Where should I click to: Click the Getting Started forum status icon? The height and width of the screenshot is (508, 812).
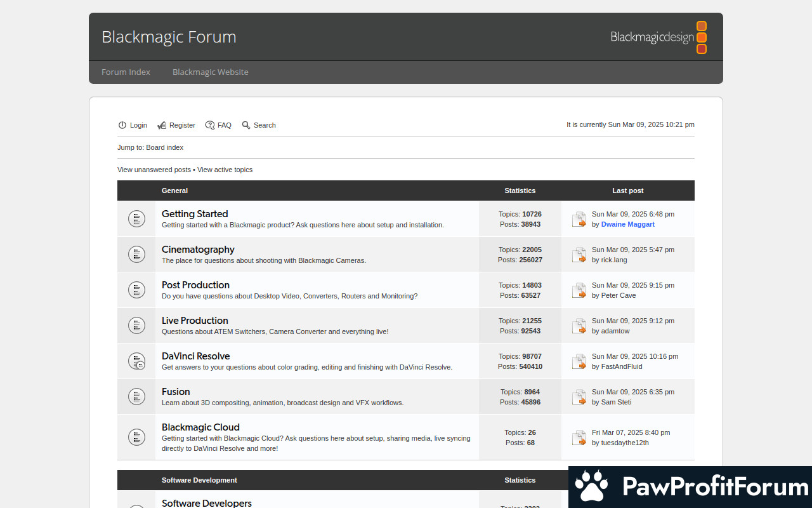click(136, 219)
